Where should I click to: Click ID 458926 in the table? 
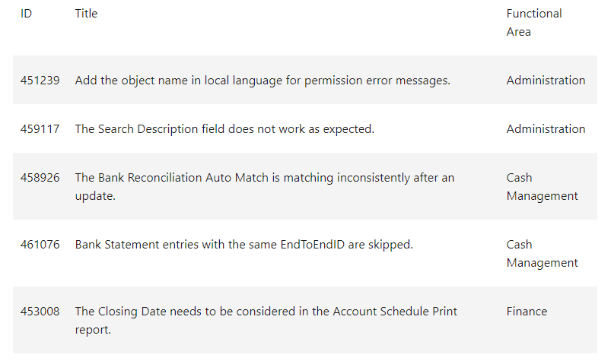click(x=40, y=178)
